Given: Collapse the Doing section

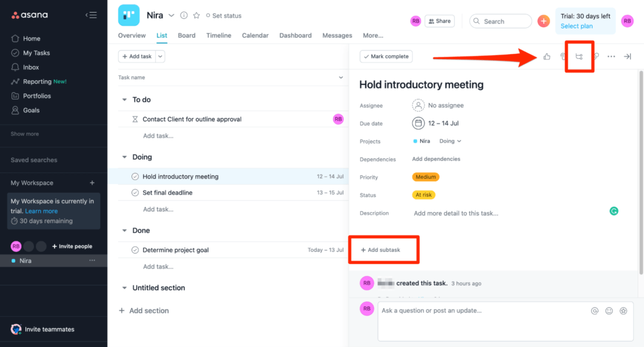Looking at the screenshot, I should (124, 157).
